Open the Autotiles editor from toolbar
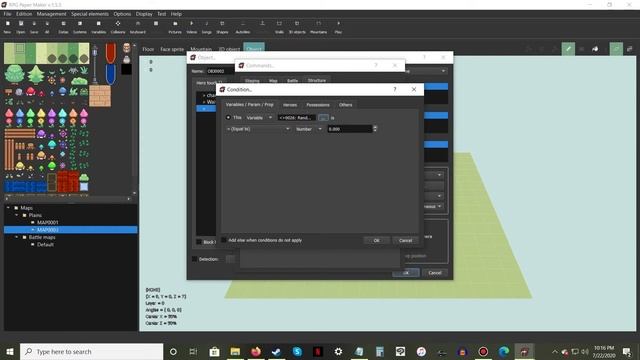640x360 pixels. 243,27
